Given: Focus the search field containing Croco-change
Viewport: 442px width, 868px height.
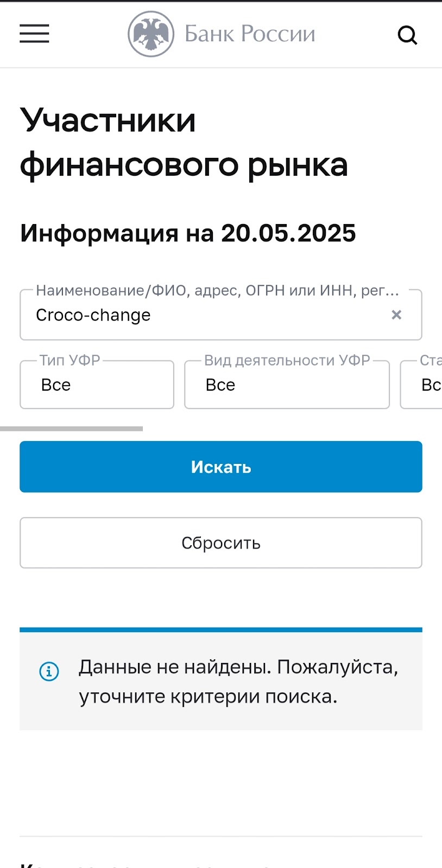Looking at the screenshot, I should (x=206, y=315).
